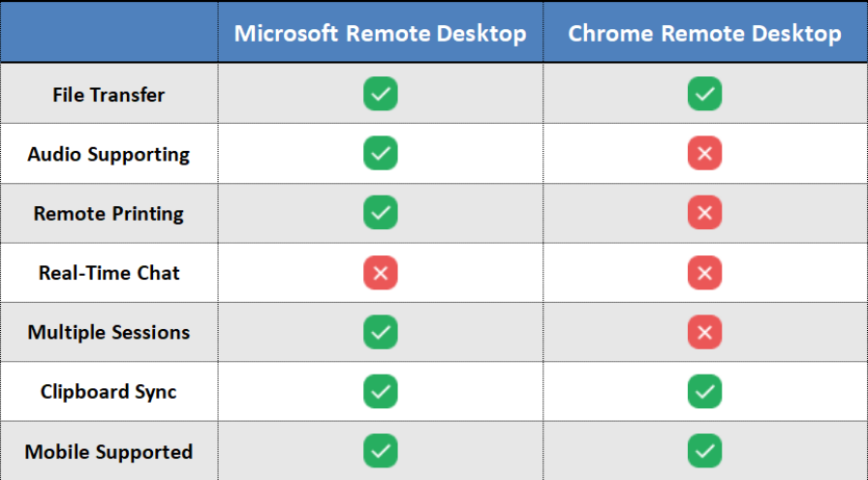Screen dimensions: 868x480
Task: Click Real-Time Chat red cross under Chrome
Action: coord(704,273)
